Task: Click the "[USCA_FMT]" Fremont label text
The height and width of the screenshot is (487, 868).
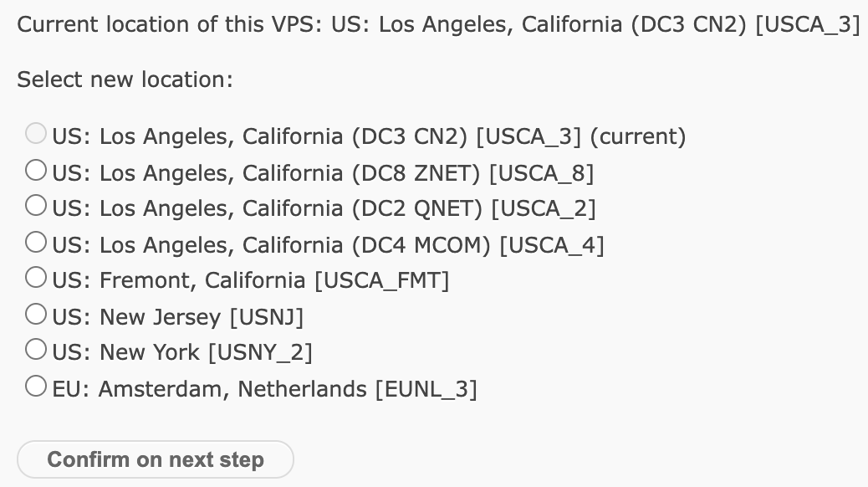Action: pyautogui.click(x=381, y=280)
